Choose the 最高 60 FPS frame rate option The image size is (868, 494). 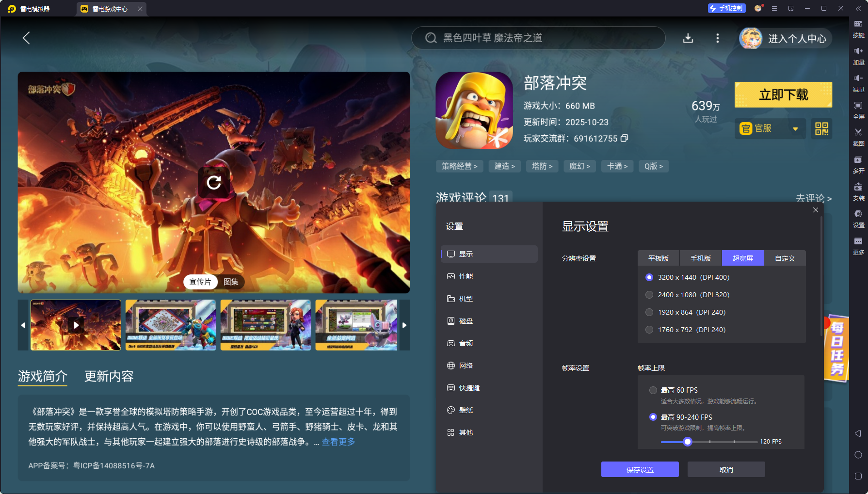point(653,390)
